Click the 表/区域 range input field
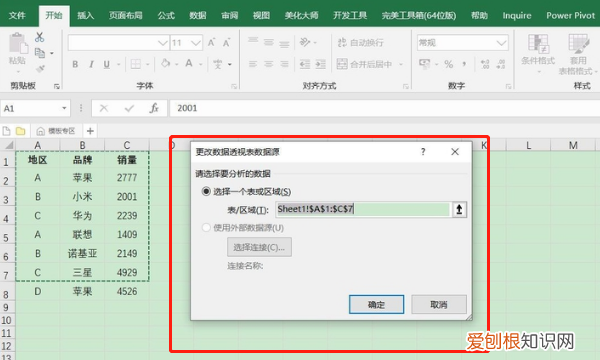Image resolution: width=600 pixels, height=360 pixels. (363, 209)
